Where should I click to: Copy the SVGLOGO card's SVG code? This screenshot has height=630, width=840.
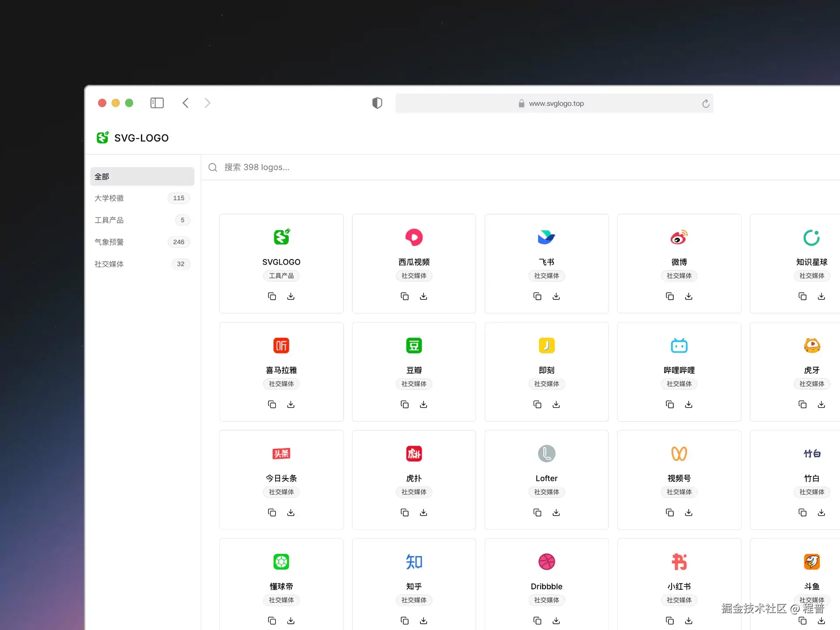click(272, 296)
